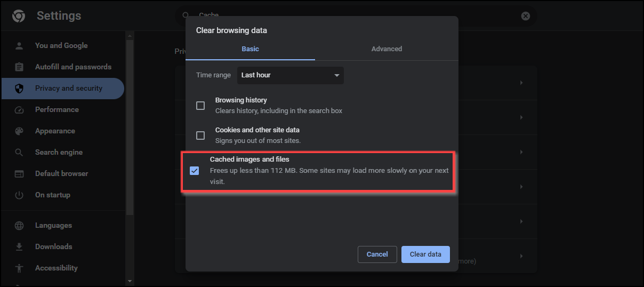Image resolution: width=644 pixels, height=287 pixels.
Task: Click the Languages globe icon
Action: pyautogui.click(x=19, y=226)
